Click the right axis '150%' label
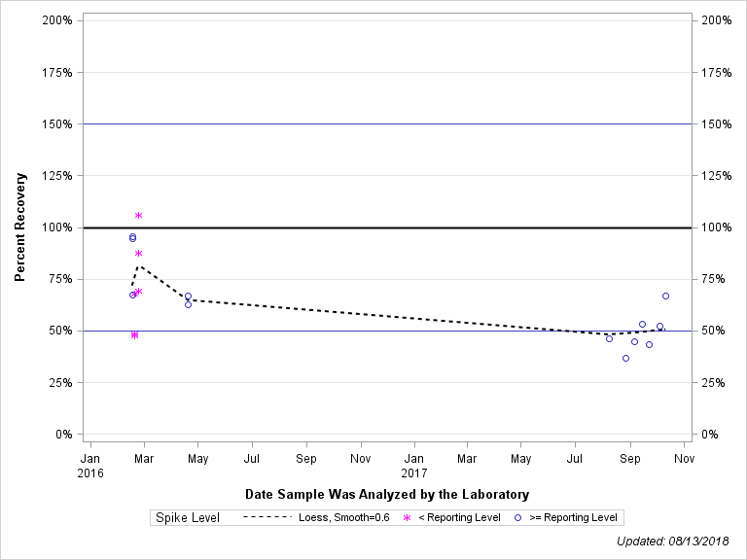Screen dimensions: 747x560 click(x=717, y=124)
